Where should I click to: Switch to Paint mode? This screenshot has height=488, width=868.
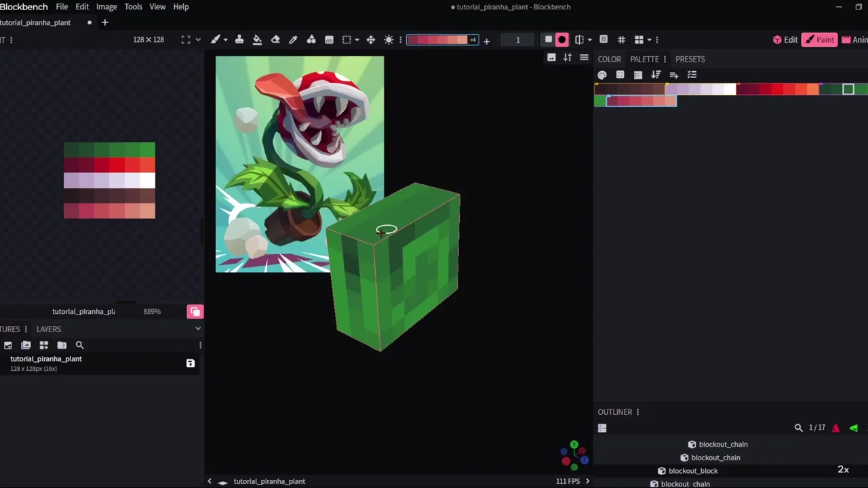coord(819,39)
